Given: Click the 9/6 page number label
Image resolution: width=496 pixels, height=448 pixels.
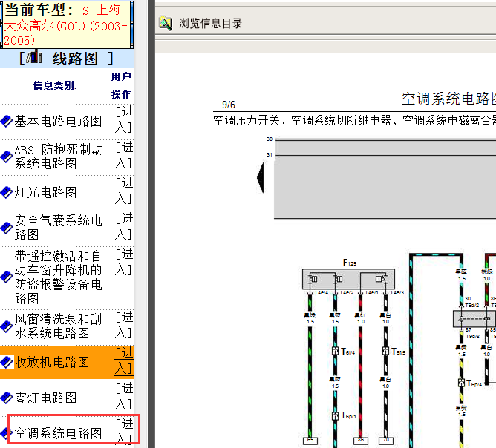Looking at the screenshot, I should coord(229,105).
